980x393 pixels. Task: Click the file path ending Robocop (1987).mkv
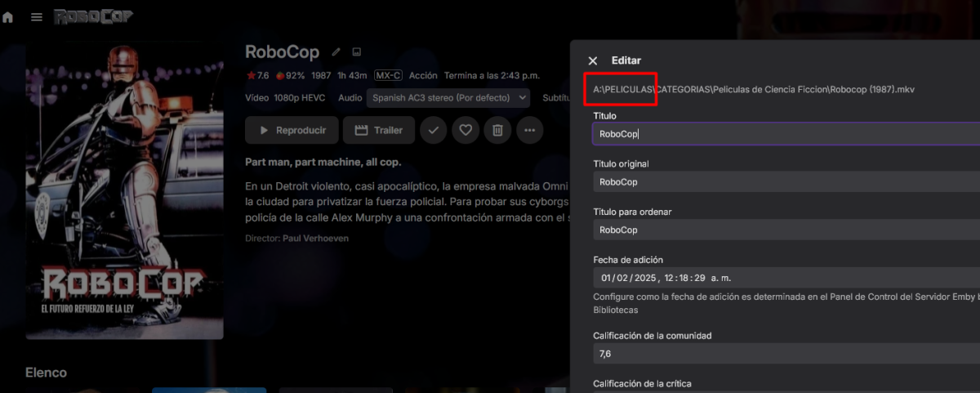tap(753, 89)
